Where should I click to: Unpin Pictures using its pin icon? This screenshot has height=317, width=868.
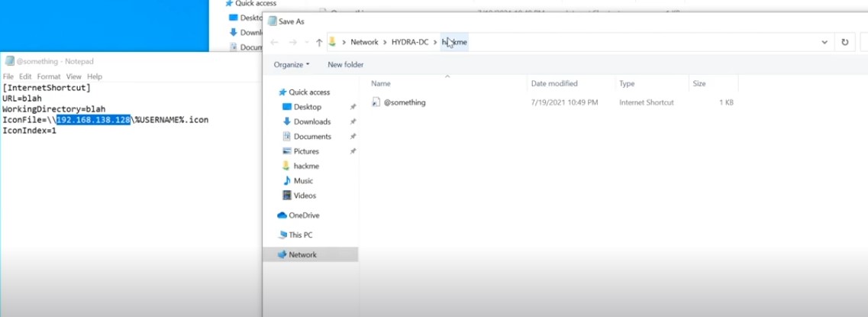[x=353, y=151]
